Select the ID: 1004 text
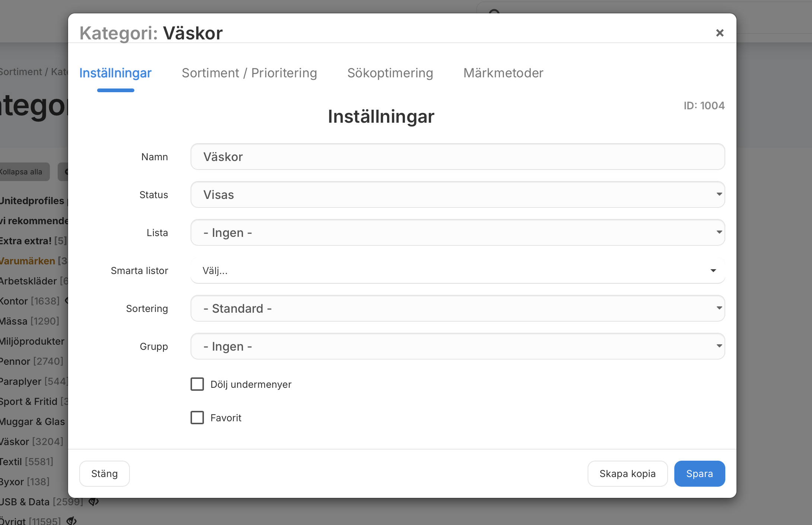 (x=704, y=106)
